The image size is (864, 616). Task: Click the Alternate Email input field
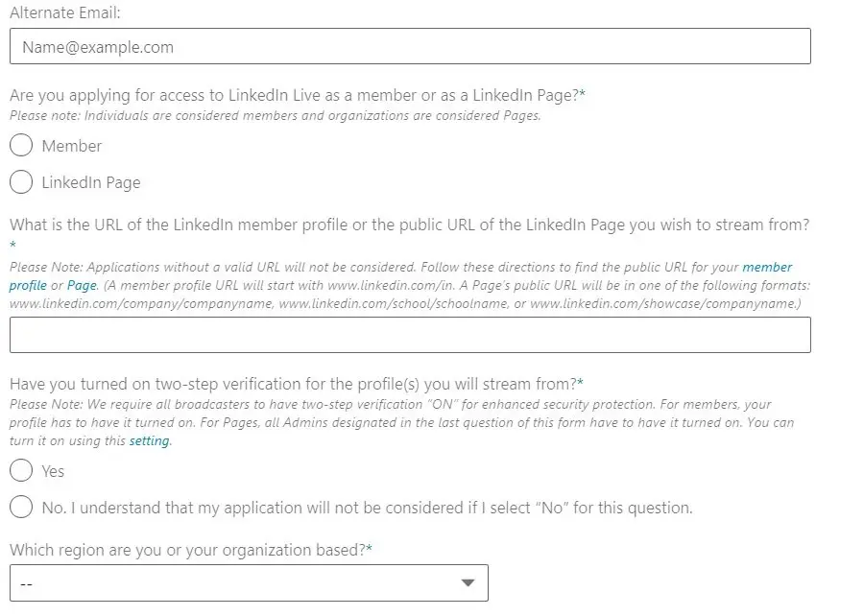click(x=410, y=46)
